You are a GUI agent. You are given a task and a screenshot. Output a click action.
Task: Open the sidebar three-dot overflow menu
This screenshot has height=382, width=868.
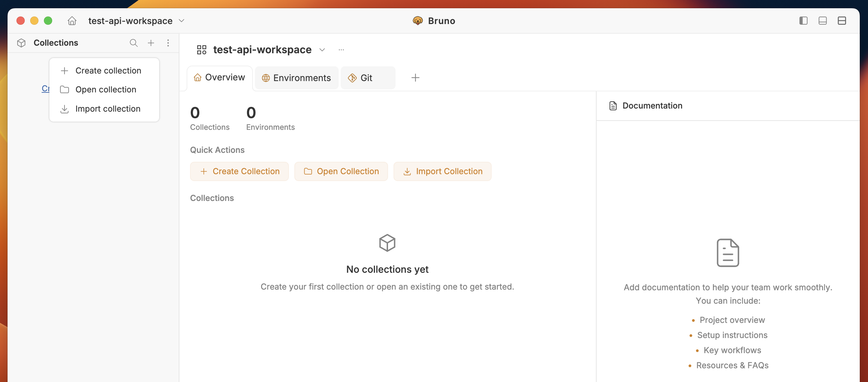click(x=168, y=43)
